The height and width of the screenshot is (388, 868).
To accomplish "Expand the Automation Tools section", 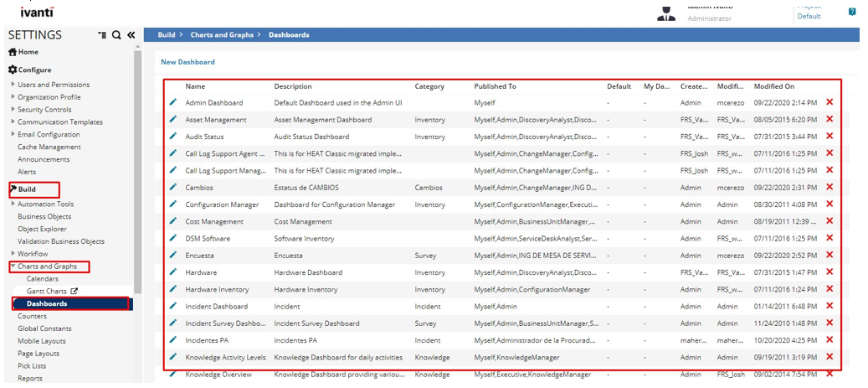I will point(13,204).
